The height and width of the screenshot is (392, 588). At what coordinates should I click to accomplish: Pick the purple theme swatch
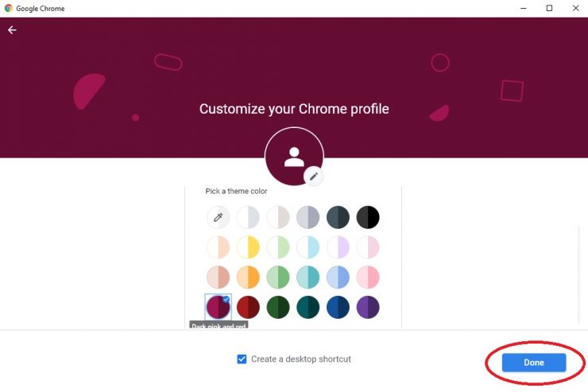coord(368,307)
